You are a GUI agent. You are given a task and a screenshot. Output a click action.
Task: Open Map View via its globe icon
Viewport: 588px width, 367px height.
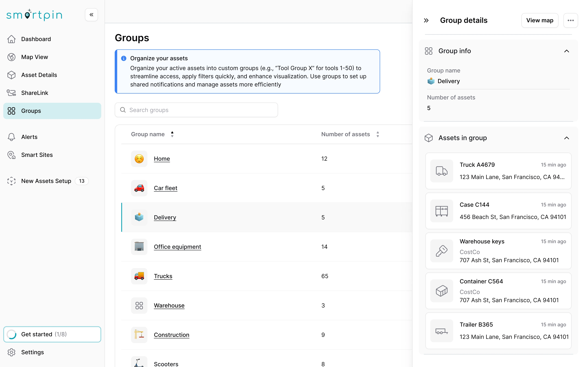[11, 57]
